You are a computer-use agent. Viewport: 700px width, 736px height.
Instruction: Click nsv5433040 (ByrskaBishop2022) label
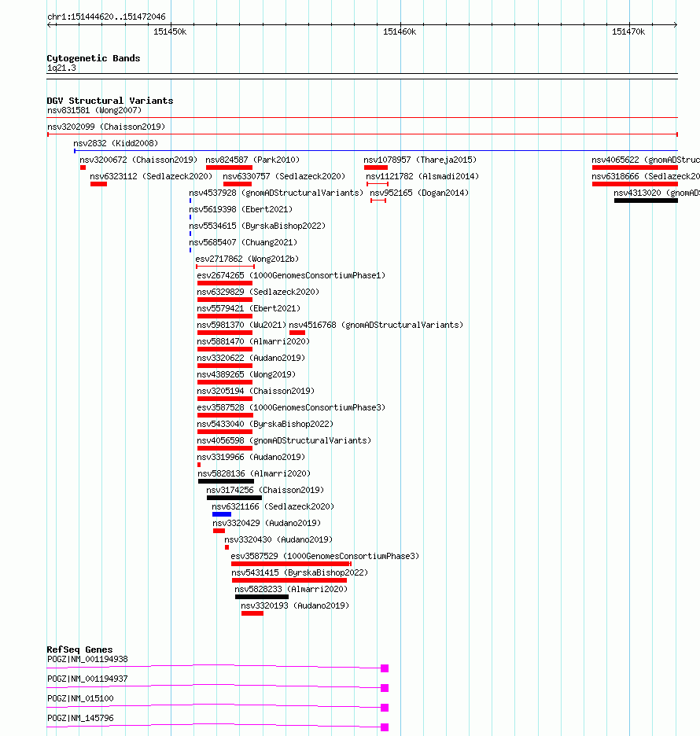point(265,424)
